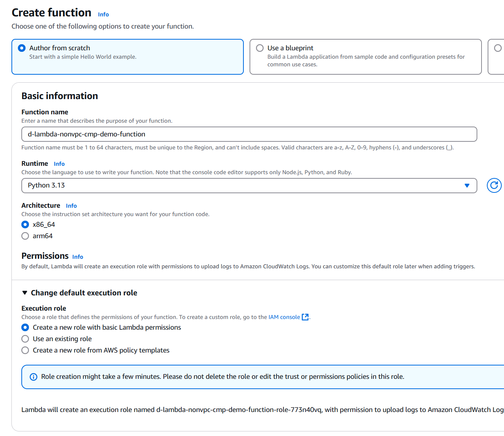Open the Info link next to Create function
Screen dimensions: 504x436
click(103, 14)
